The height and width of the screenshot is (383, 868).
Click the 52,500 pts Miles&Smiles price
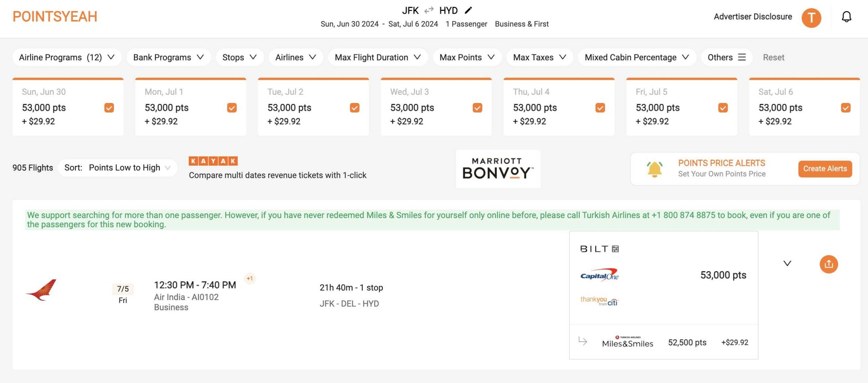click(x=687, y=342)
